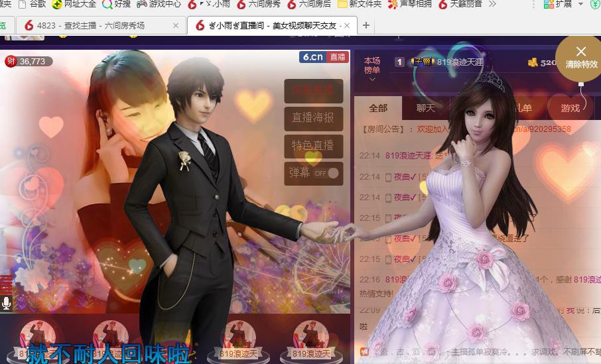Open the 小雨 bookmark
Viewport: 601px width, 364px height.
click(209, 4)
